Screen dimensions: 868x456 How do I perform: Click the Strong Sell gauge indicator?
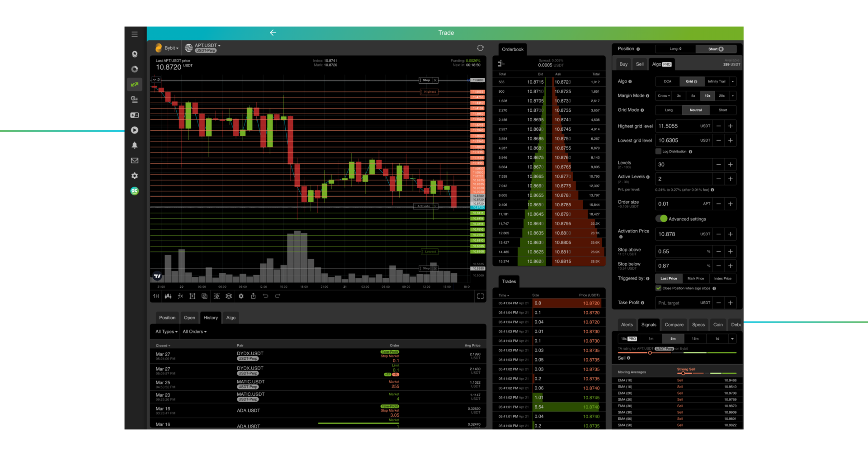pos(686,369)
